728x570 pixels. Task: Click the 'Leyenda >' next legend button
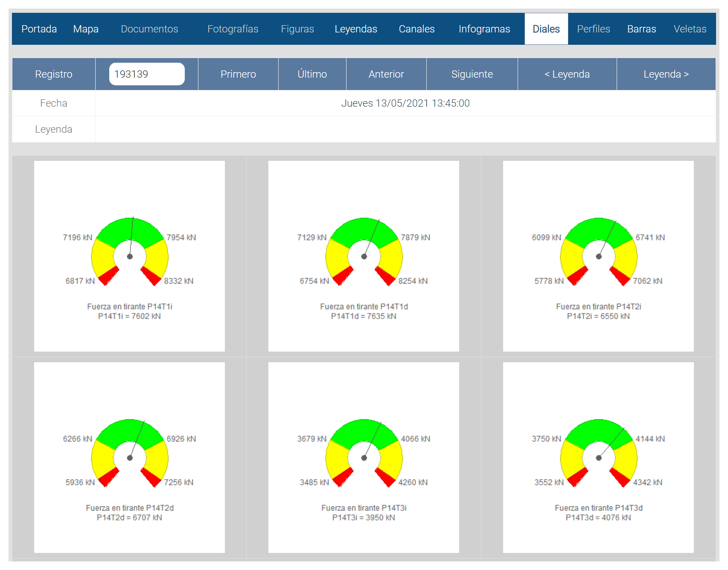pyautogui.click(x=666, y=74)
